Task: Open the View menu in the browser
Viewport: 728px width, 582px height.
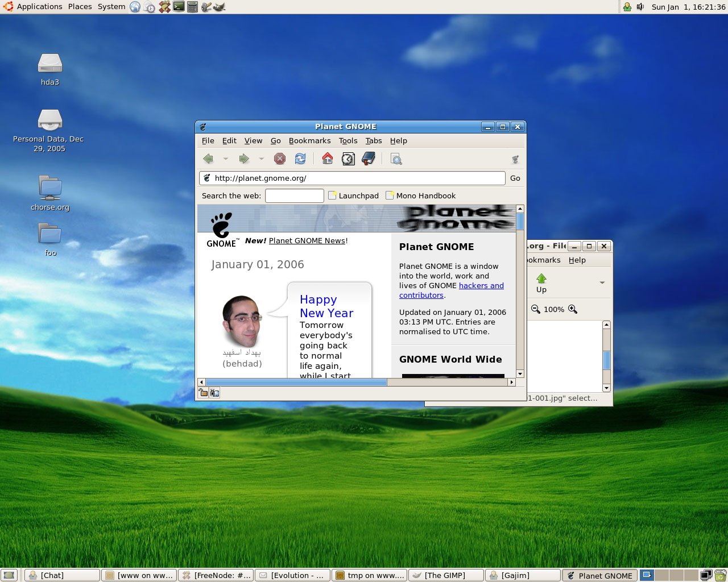Action: tap(254, 141)
